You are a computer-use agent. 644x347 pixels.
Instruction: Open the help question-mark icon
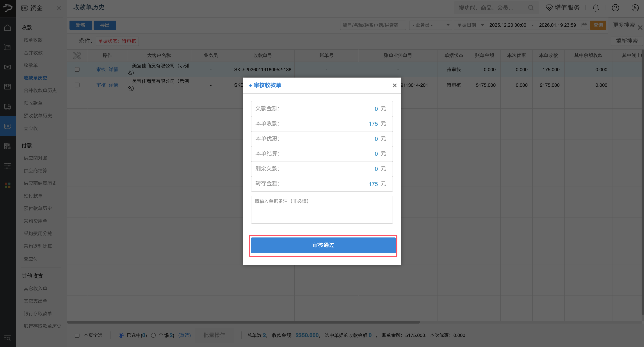click(615, 8)
